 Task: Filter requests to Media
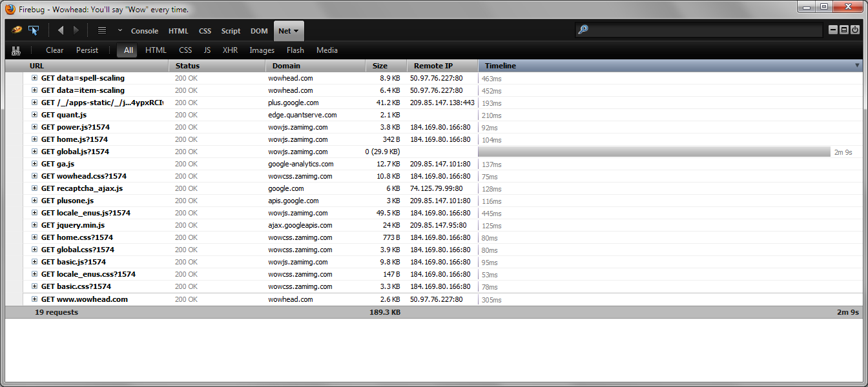coord(327,50)
